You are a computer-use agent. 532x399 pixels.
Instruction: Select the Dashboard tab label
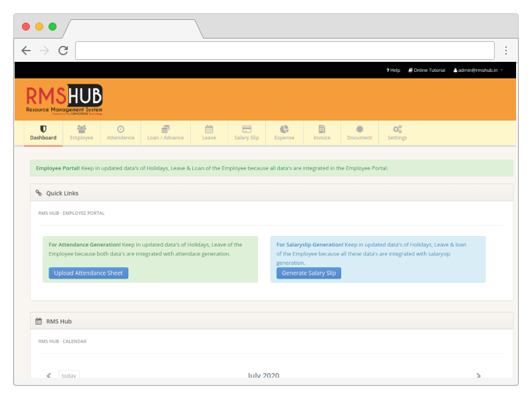[x=43, y=138]
